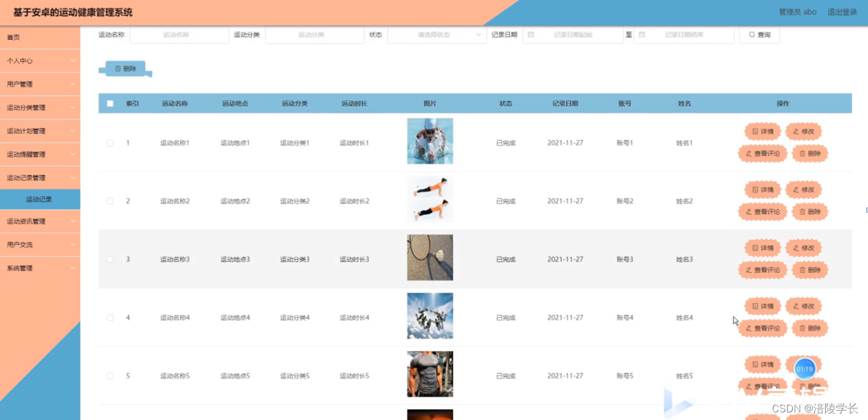Click the trash icon on the bulk 删除 button
This screenshot has height=420, width=868.
(119, 68)
